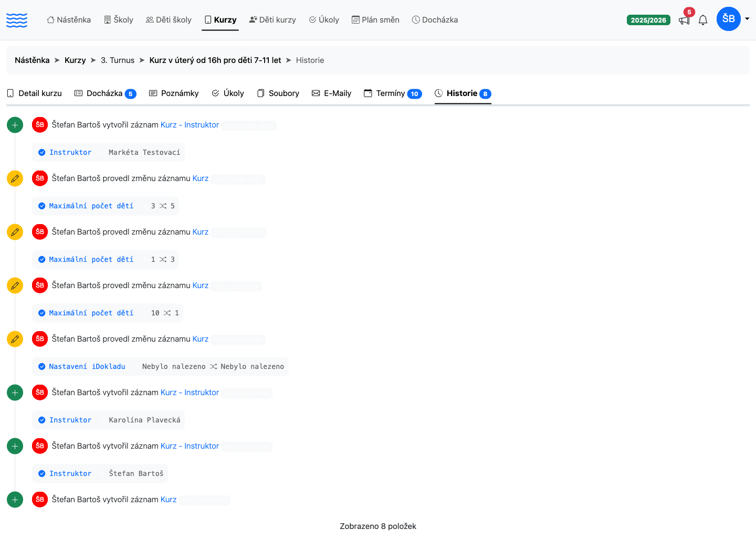Click Maximální počet dětí 10 to 1 field
Screen dimensions: 756x540
[x=108, y=313]
